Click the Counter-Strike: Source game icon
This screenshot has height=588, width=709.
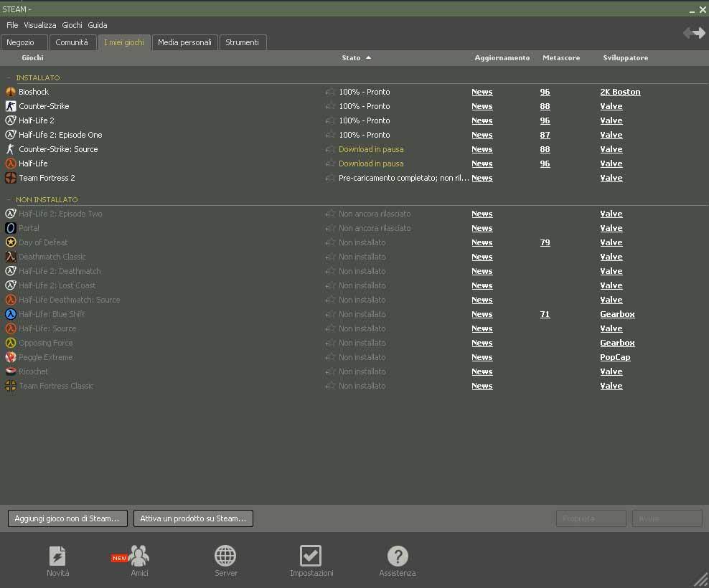point(10,149)
